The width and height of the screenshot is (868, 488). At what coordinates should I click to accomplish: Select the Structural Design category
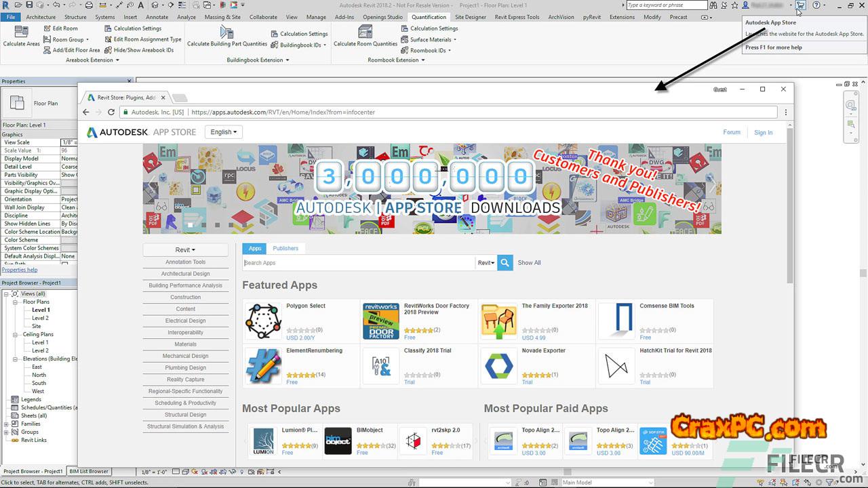[x=185, y=415]
